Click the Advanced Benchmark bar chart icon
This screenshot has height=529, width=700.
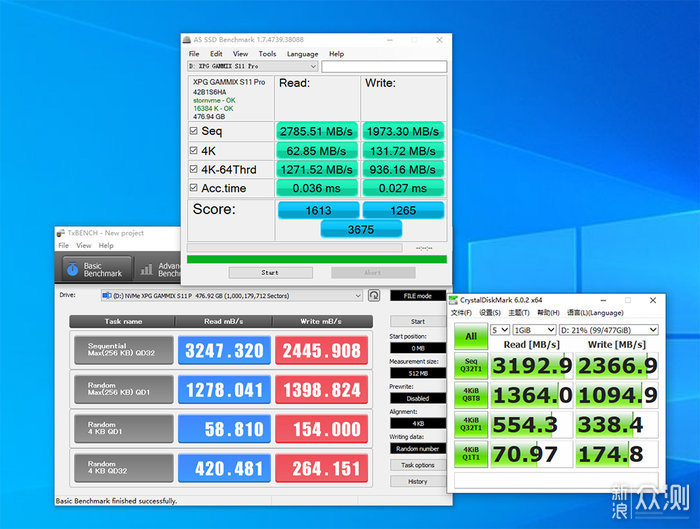click(x=146, y=269)
